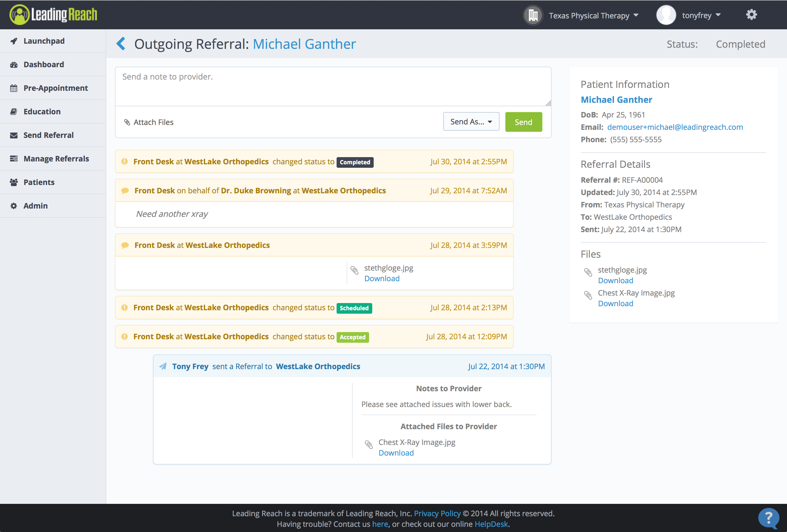Click the Launchpad rocket icon

coord(14,41)
